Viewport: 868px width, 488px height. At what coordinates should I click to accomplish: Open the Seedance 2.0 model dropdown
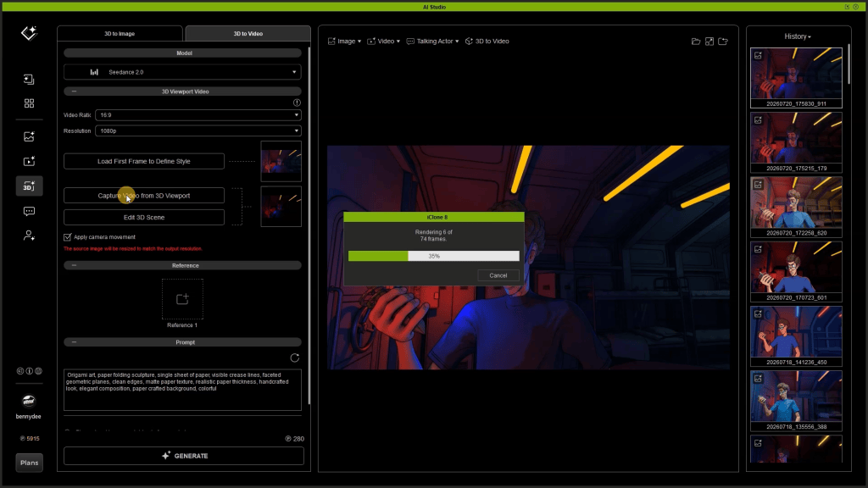click(183, 72)
